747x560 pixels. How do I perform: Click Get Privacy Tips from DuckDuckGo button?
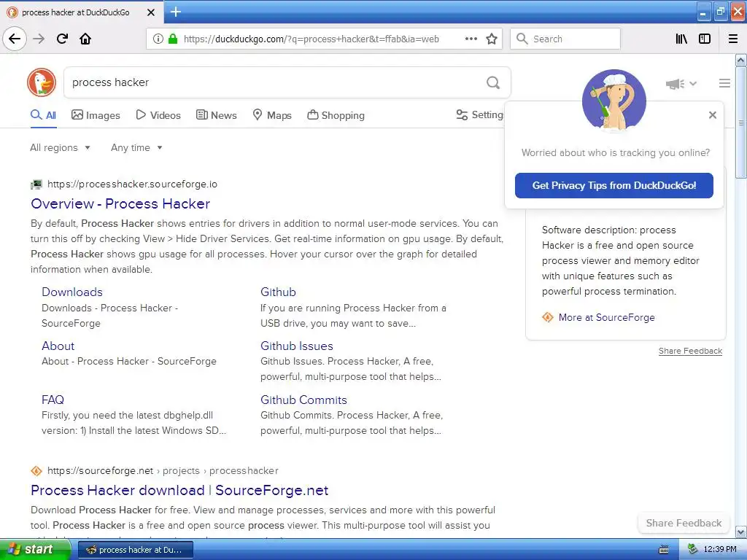tap(614, 185)
